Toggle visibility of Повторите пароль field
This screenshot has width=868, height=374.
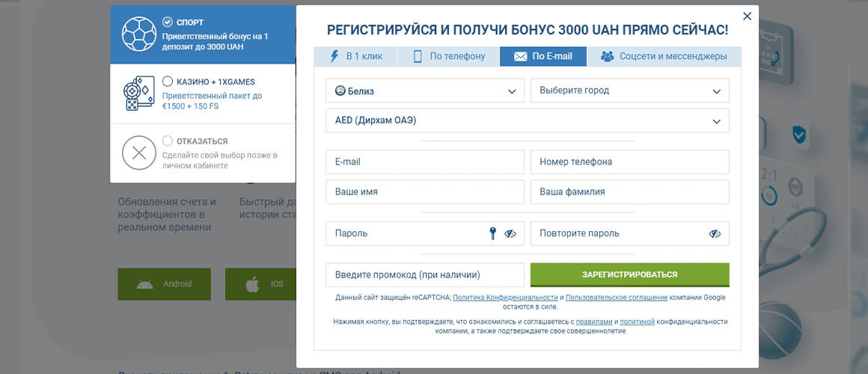(x=715, y=234)
